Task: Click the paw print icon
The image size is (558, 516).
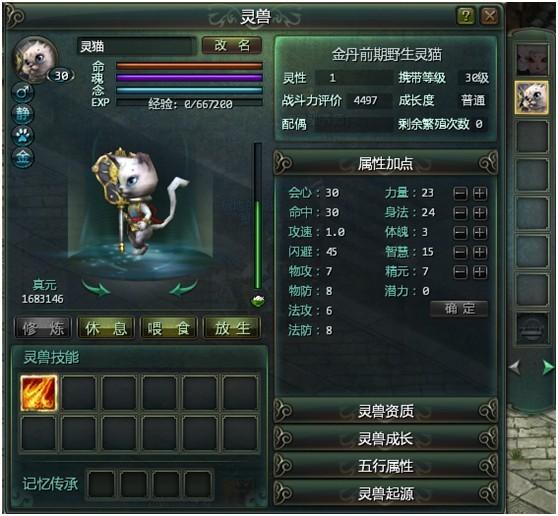Action: coord(23,136)
